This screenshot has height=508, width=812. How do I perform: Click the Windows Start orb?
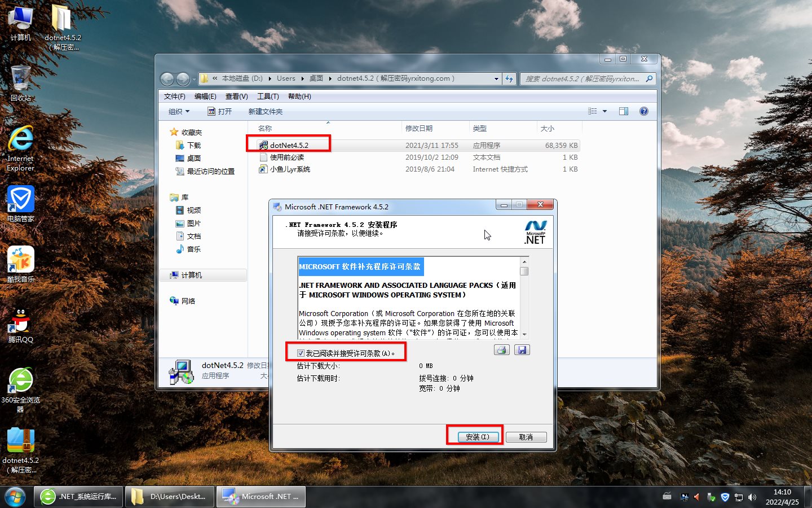(15, 497)
